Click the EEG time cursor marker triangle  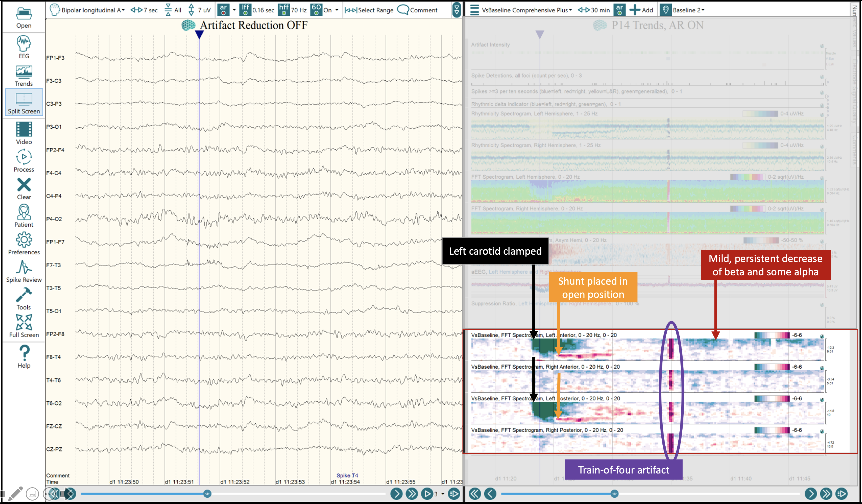199,34
